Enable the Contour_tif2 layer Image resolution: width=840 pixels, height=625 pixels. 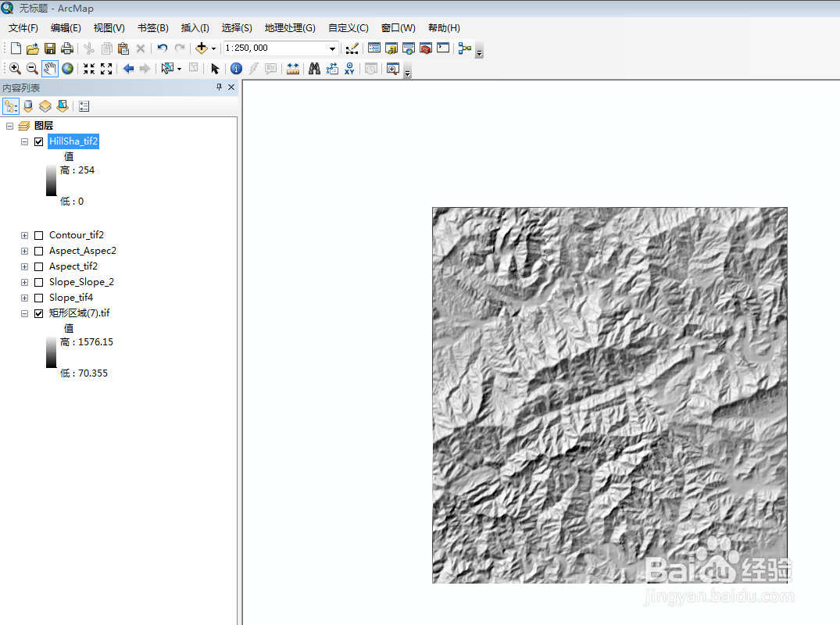tap(38, 236)
